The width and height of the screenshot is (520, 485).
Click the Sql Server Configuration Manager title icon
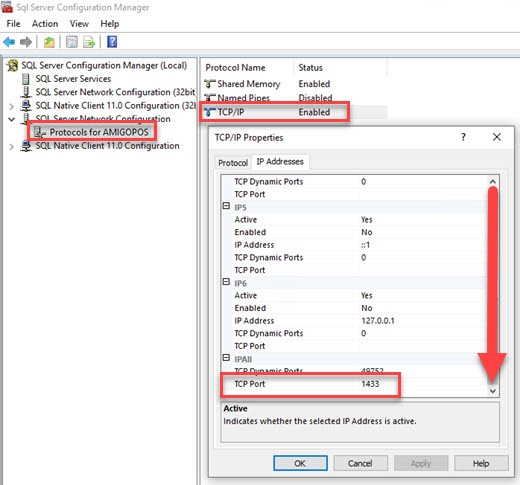(x=7, y=7)
